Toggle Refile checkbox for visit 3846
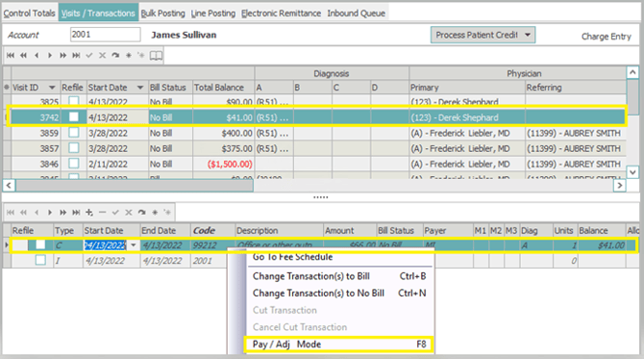The image size is (644, 359). click(73, 164)
